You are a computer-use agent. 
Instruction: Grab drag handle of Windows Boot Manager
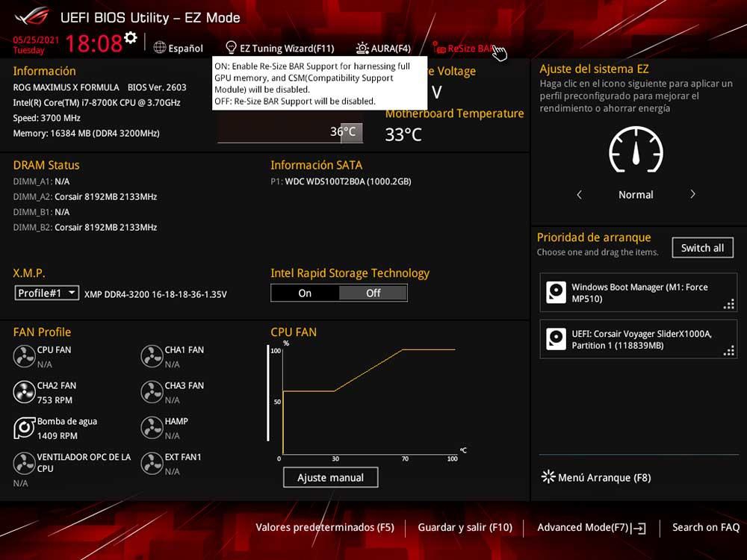(729, 304)
